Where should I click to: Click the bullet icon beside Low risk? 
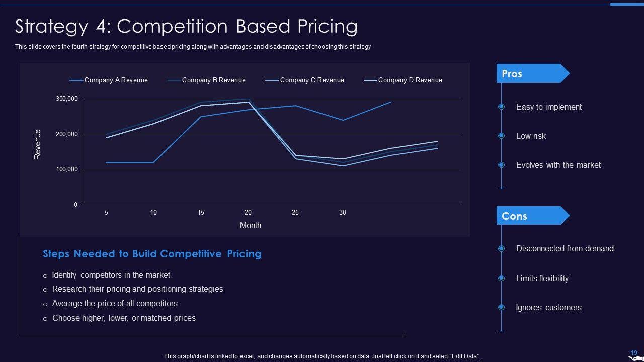pos(501,136)
